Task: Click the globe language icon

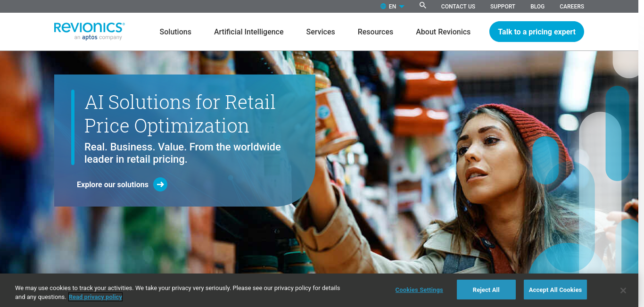Action: point(383,7)
